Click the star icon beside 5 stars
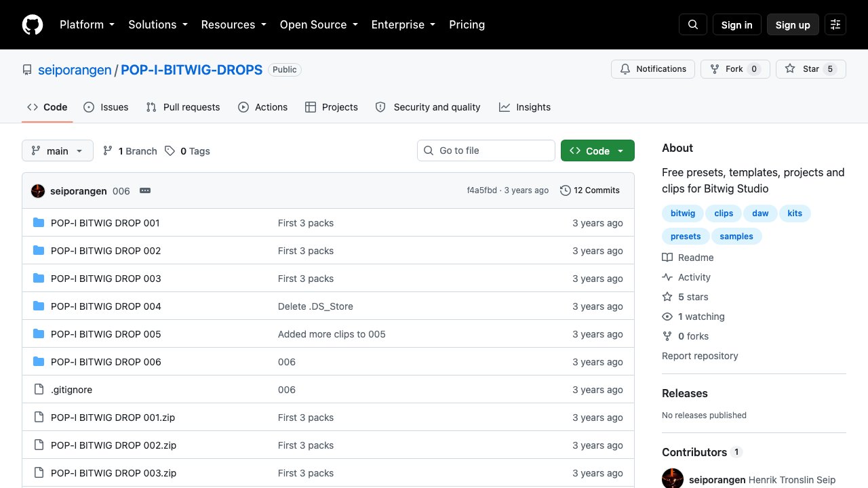This screenshot has width=868, height=488. pos(667,297)
